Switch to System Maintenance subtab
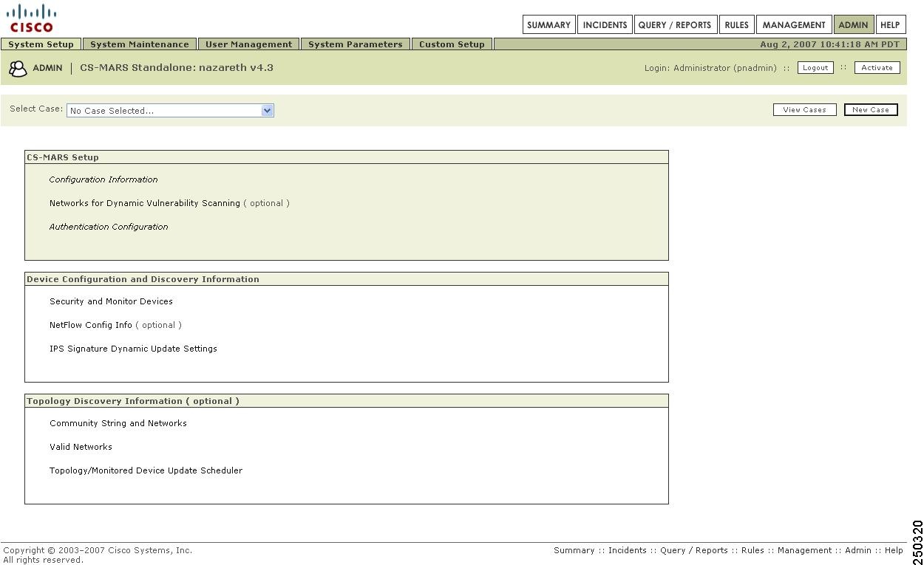The height and width of the screenshot is (565, 924). click(140, 44)
